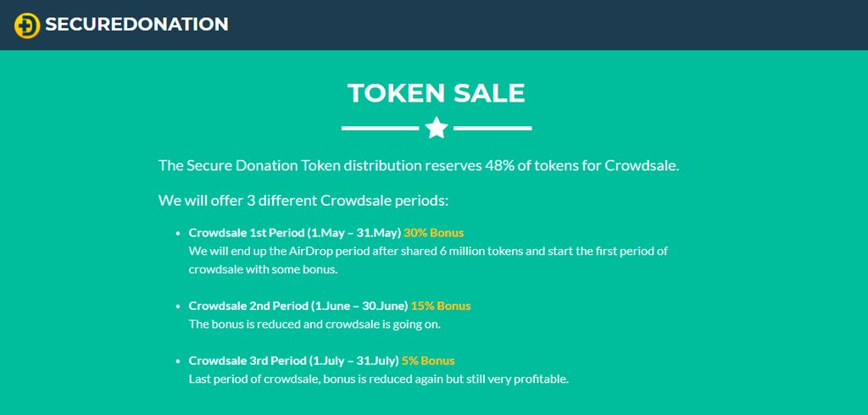Click the AirDrop period description text
The height and width of the screenshot is (415, 868).
(x=428, y=260)
